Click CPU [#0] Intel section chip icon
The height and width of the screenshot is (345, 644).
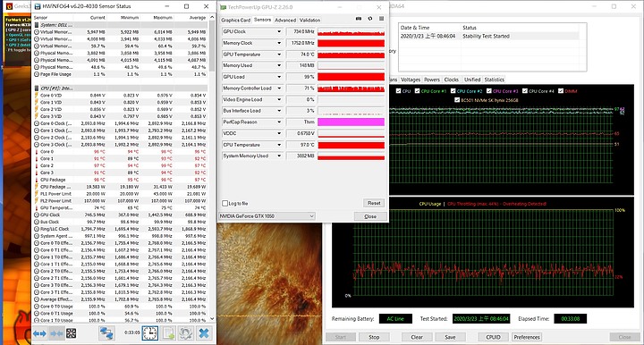37,88
